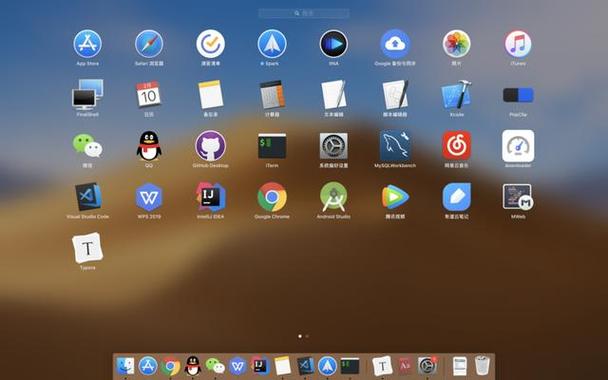This screenshot has height=380, width=608.
Task: Launch Xcode hammer icon
Action: [456, 95]
